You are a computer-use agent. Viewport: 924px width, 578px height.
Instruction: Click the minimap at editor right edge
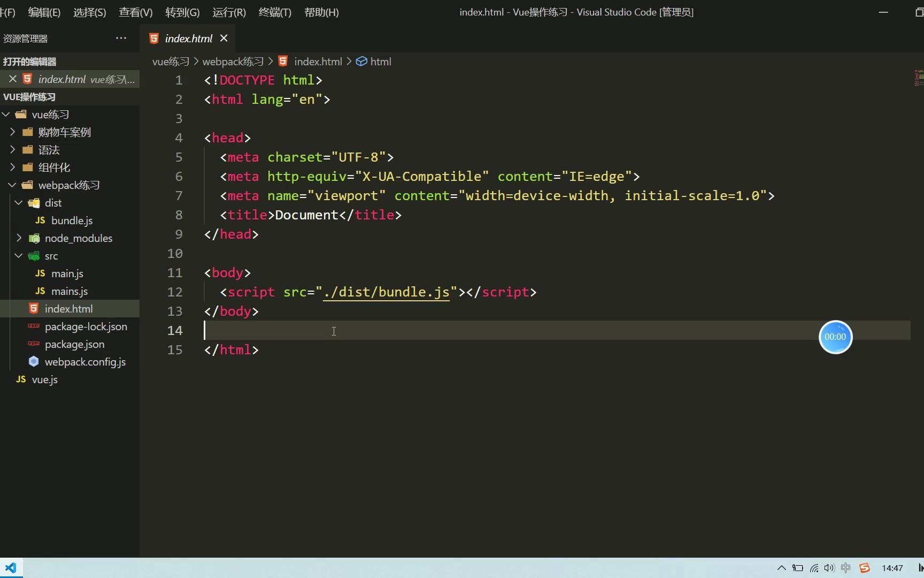pyautogui.click(x=919, y=78)
